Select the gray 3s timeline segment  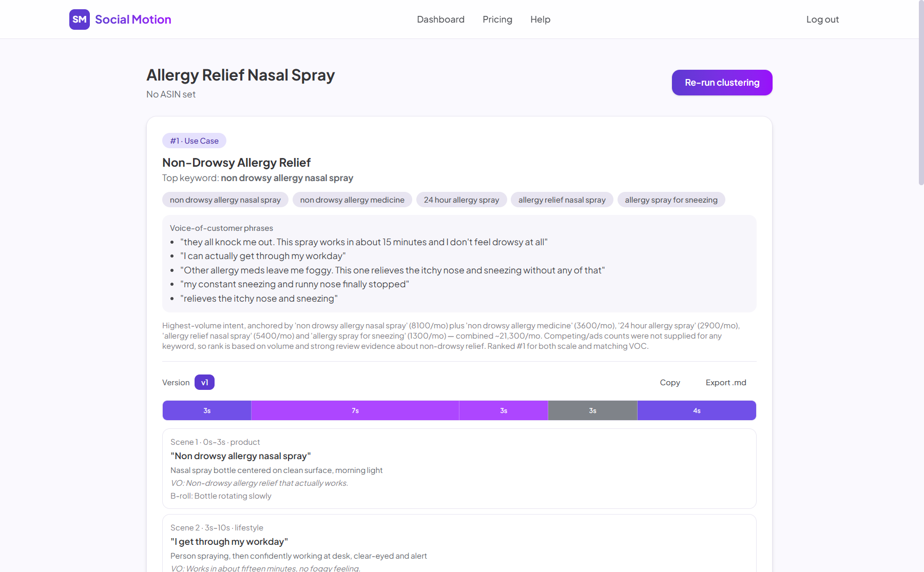(x=592, y=410)
